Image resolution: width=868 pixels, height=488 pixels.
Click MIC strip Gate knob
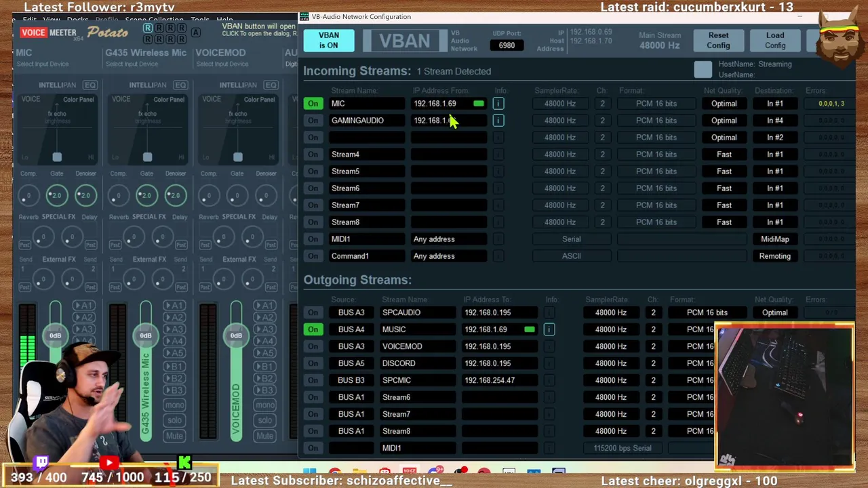(x=56, y=196)
